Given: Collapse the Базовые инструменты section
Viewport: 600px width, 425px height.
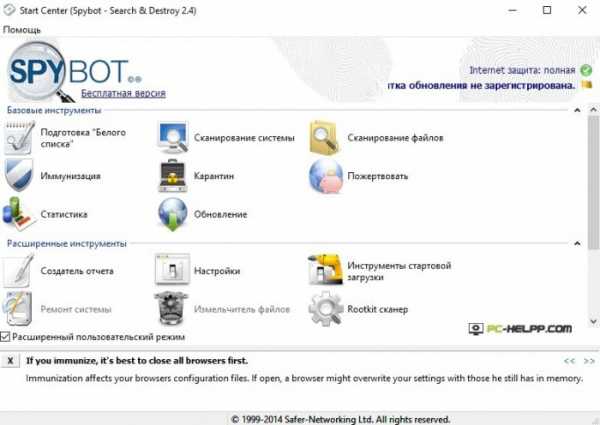Looking at the screenshot, I should click(577, 109).
